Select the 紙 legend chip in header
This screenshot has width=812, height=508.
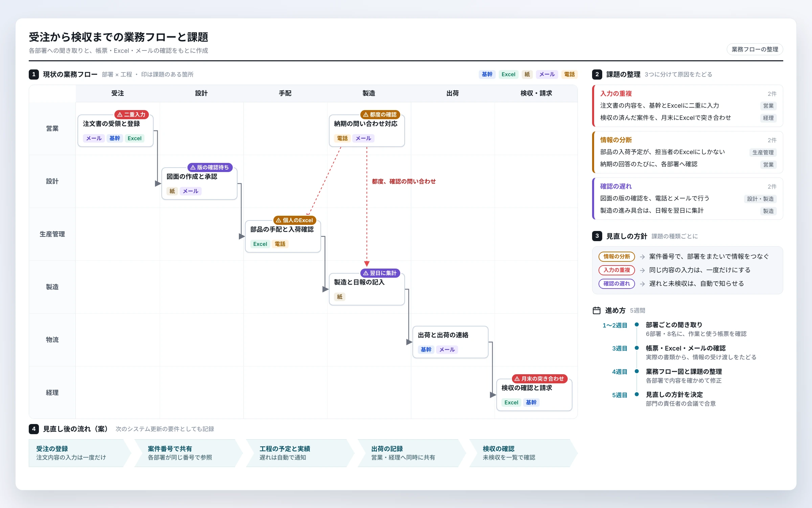[527, 74]
